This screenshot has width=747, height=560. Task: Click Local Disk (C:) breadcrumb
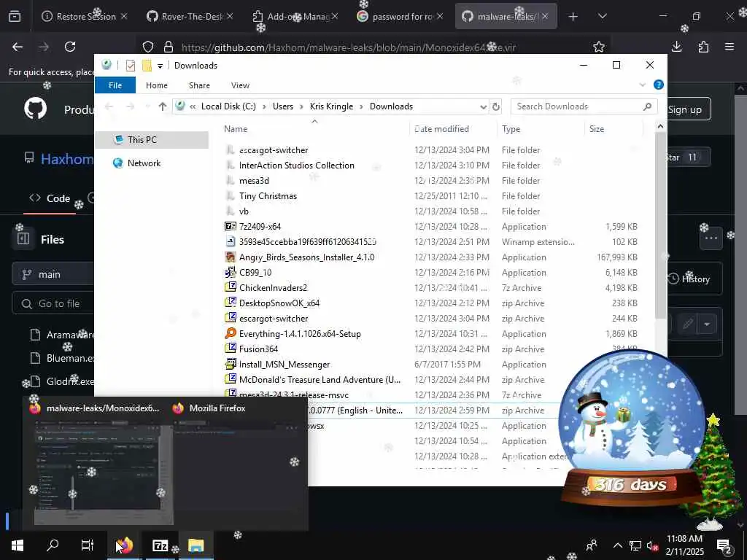pos(228,106)
